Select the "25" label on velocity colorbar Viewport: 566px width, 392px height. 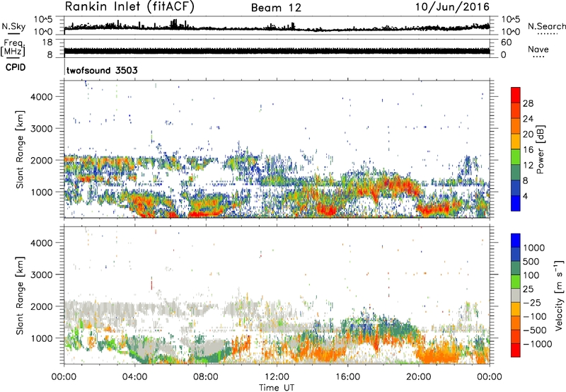coord(529,289)
